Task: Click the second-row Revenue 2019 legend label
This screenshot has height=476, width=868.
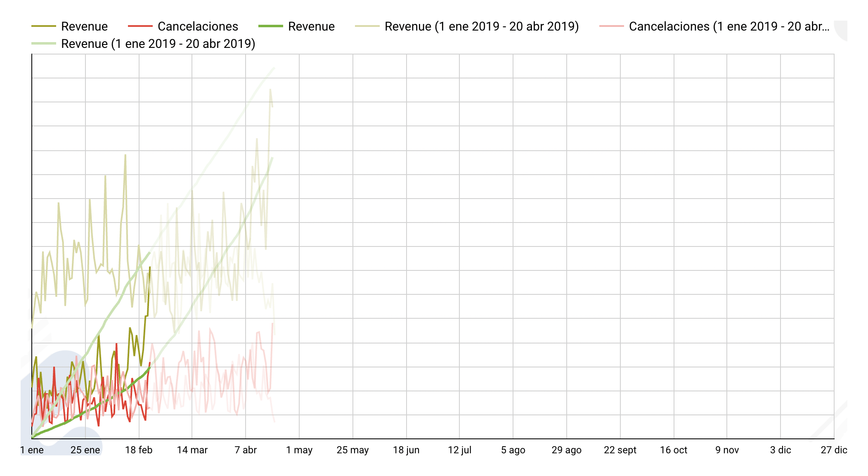Action: click(158, 44)
